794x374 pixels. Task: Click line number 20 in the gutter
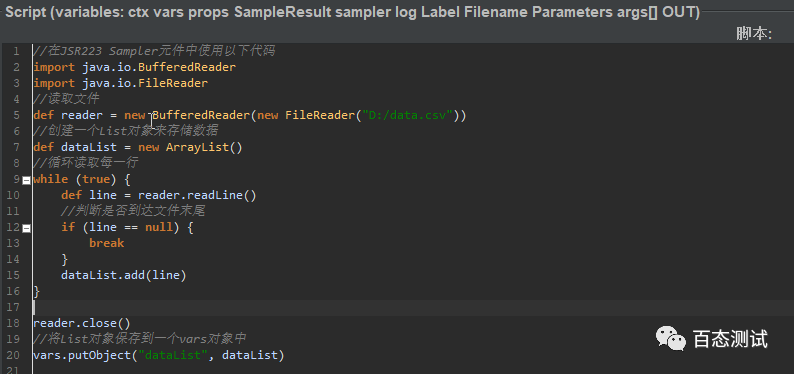click(14, 355)
